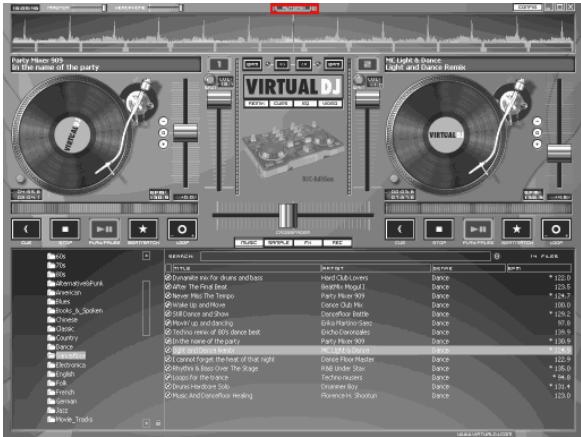Click the right deck gain knob
Viewport: 581px width, 437px height.
click(x=358, y=80)
